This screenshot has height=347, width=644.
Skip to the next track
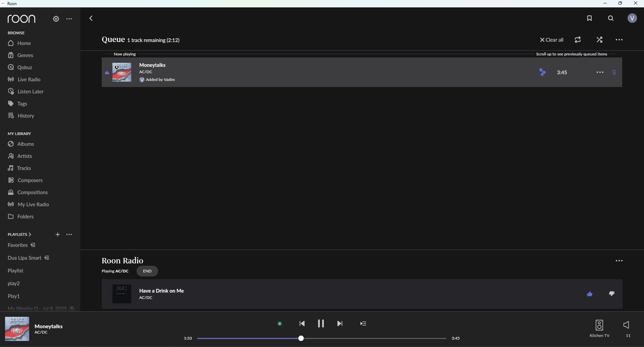340,323
